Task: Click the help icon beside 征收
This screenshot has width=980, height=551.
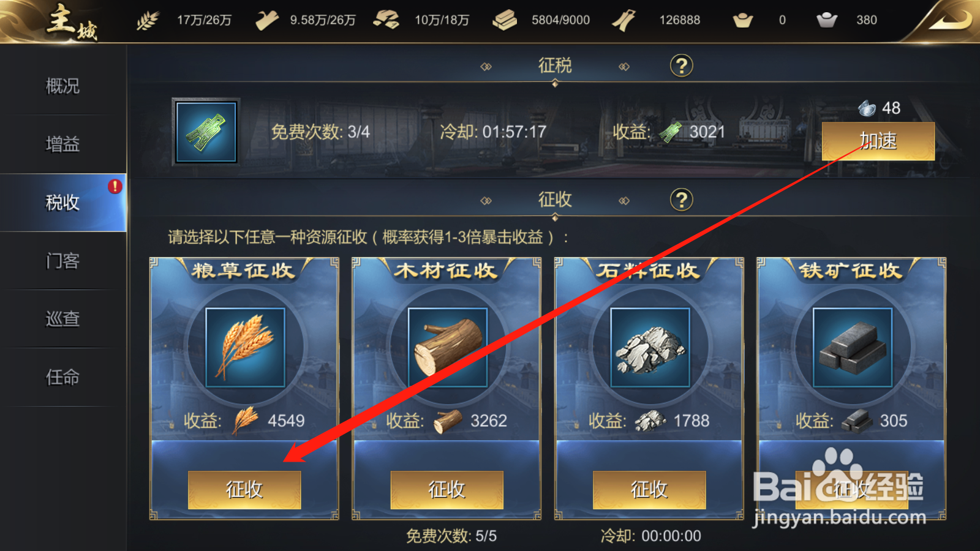Action: click(x=681, y=200)
